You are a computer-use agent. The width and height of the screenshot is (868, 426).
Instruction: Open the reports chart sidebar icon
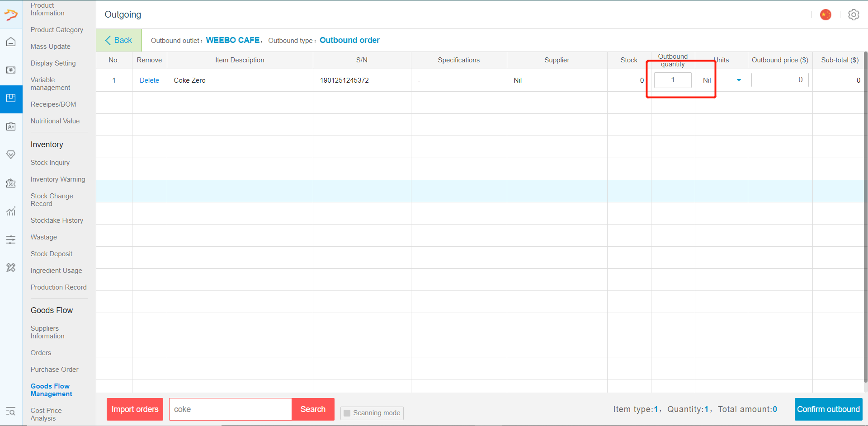point(11,211)
